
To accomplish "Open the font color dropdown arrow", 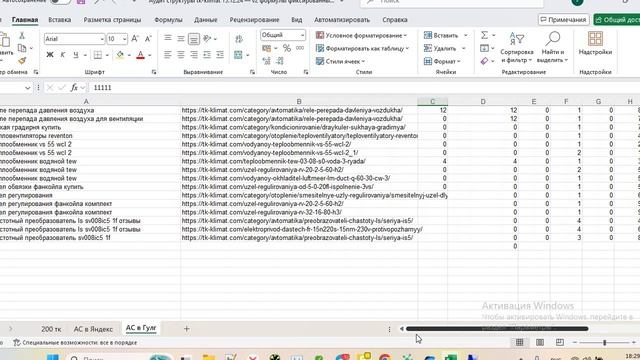I will (x=150, y=55).
